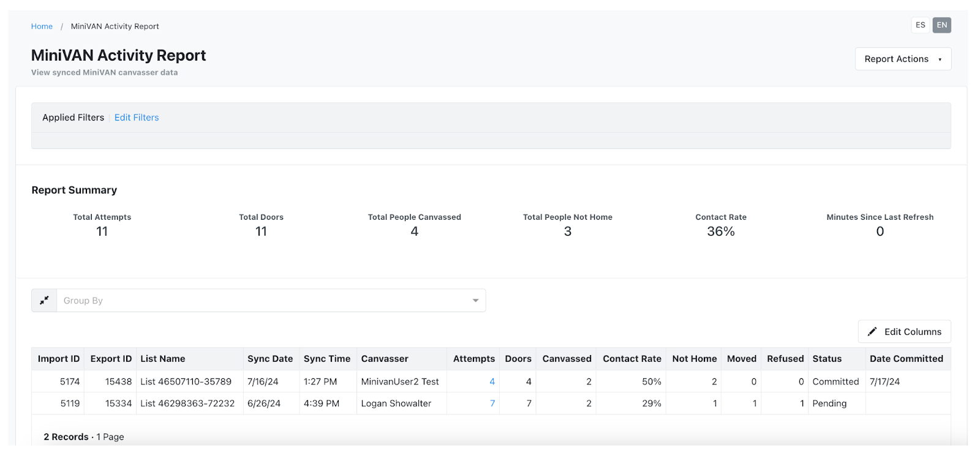Sort by Not Home column header
This screenshot has width=980, height=456.
[x=695, y=359]
